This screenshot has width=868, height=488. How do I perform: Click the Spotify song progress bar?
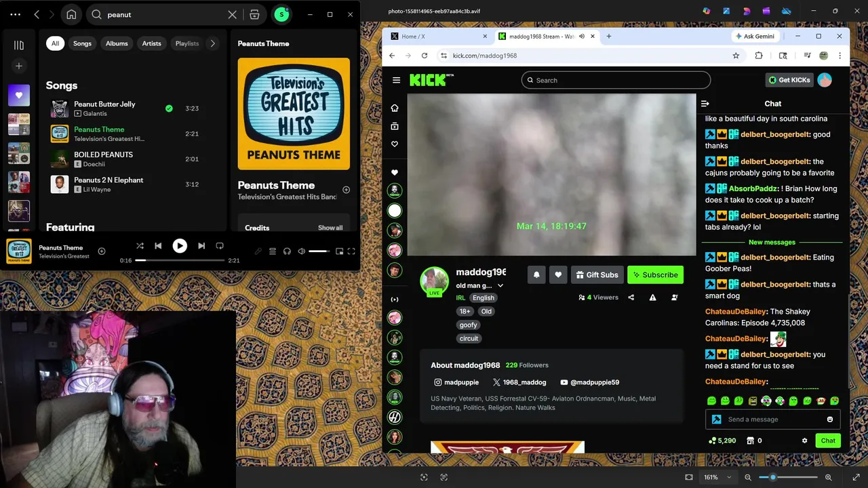180,260
